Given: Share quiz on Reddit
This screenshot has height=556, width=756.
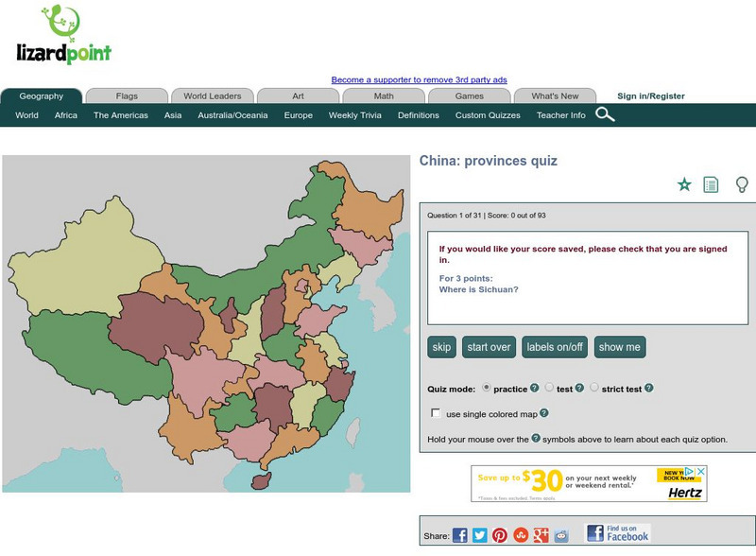Looking at the screenshot, I should click(x=561, y=535).
